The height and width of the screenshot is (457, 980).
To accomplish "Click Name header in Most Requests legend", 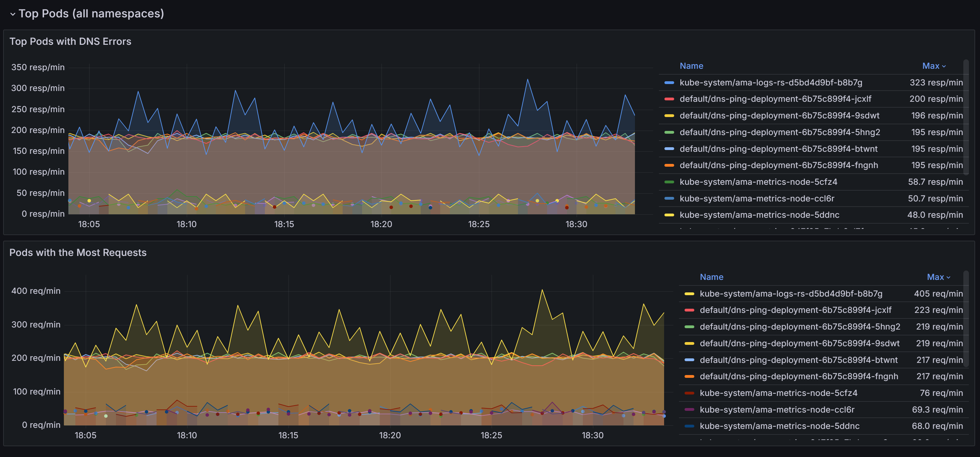I will 711,277.
